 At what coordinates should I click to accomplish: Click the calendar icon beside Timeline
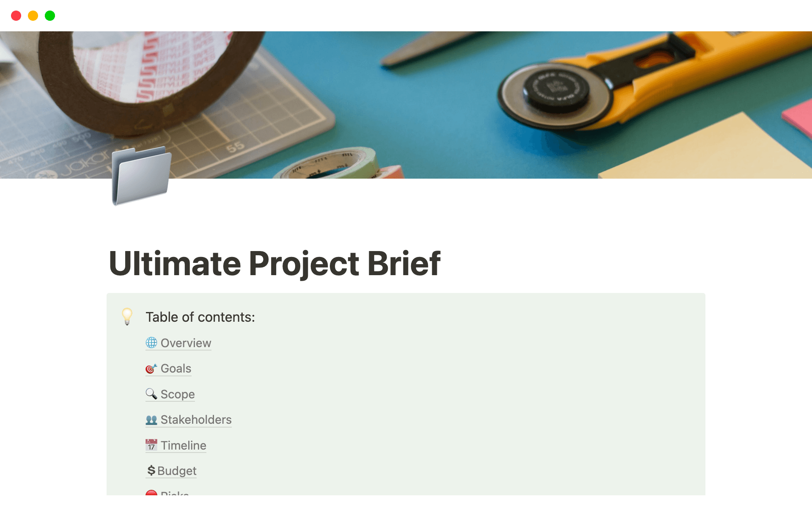[x=151, y=445]
